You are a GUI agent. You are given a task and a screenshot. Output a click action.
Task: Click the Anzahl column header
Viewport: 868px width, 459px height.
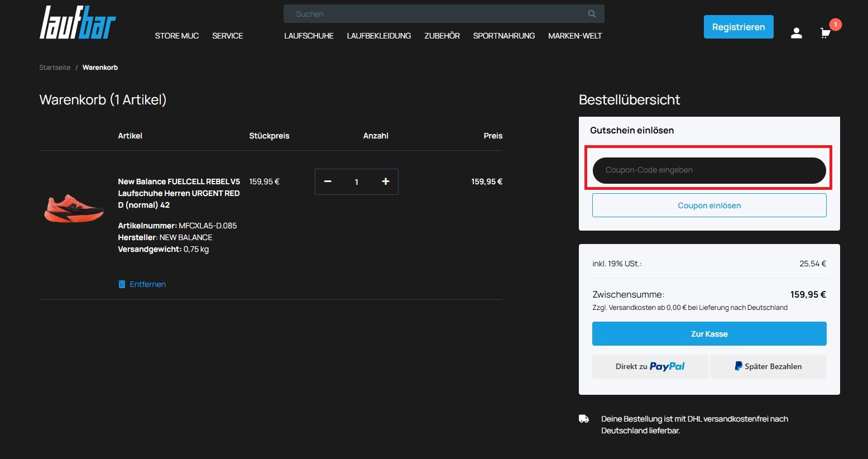coord(376,136)
